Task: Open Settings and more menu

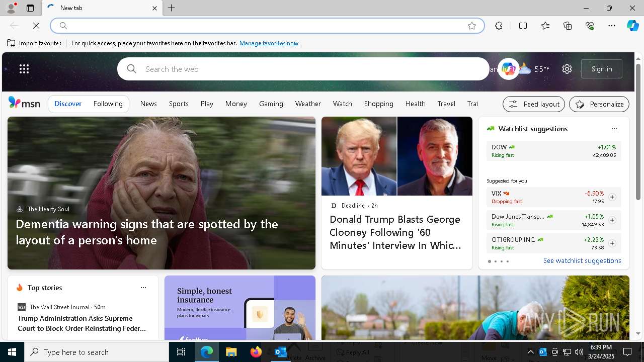Action: pyautogui.click(x=612, y=26)
